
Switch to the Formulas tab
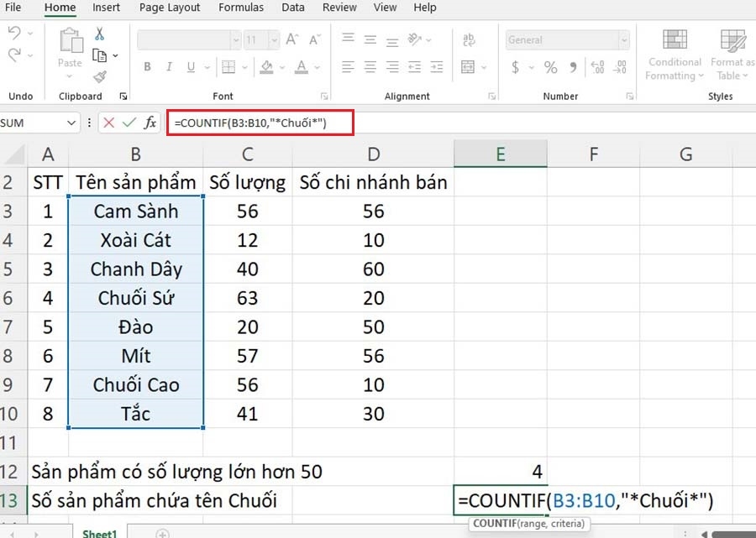[x=241, y=8]
